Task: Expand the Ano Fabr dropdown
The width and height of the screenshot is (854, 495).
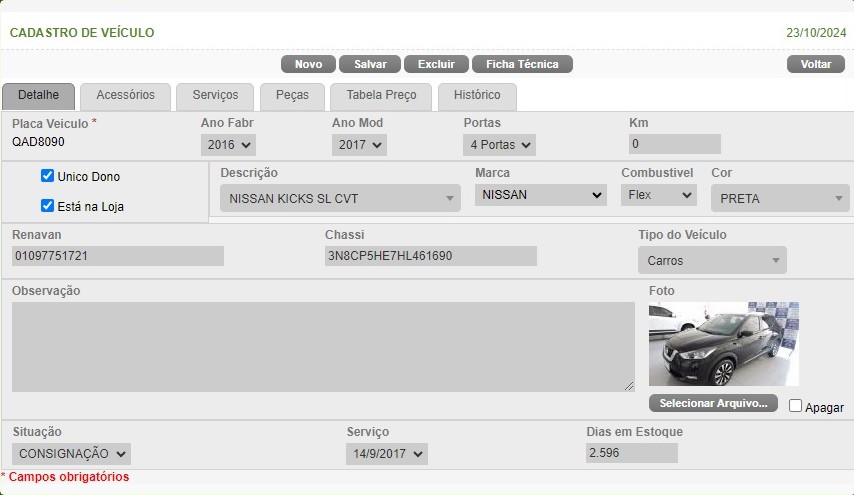Action: click(228, 145)
